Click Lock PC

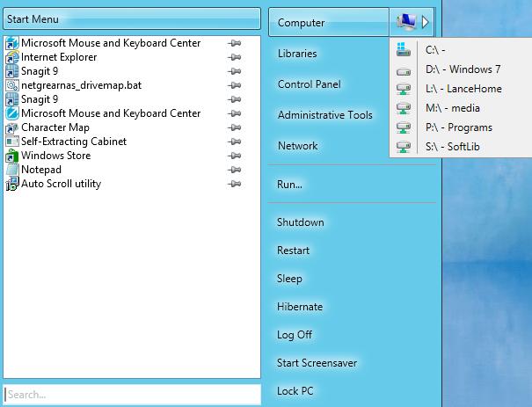click(295, 391)
